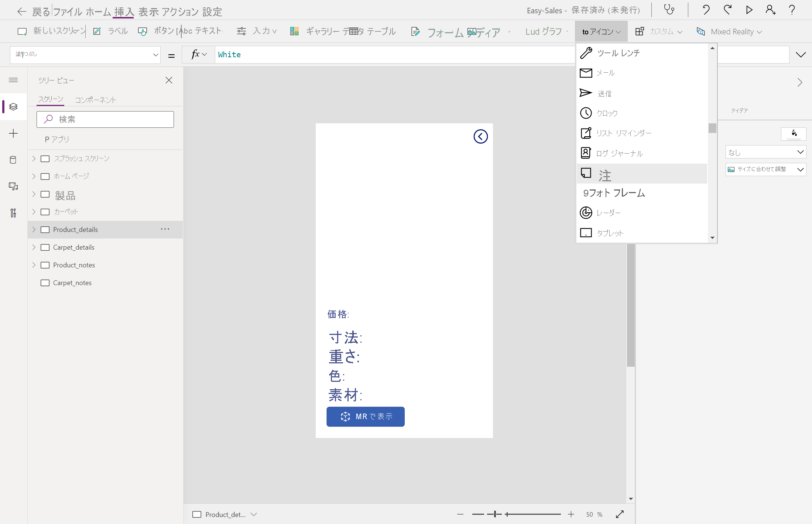Expand the formula bar chevron
812x524 pixels.
[801, 55]
